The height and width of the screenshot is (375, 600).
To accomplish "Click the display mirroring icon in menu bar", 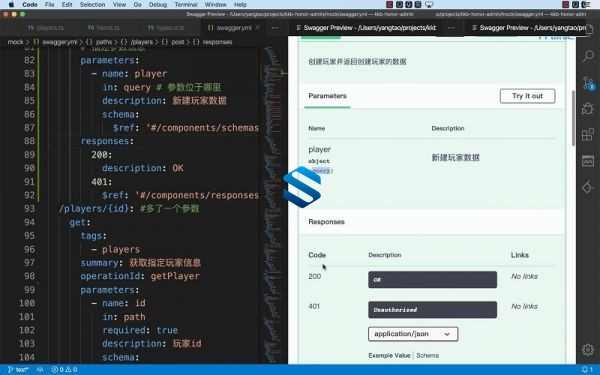I will [429, 5].
